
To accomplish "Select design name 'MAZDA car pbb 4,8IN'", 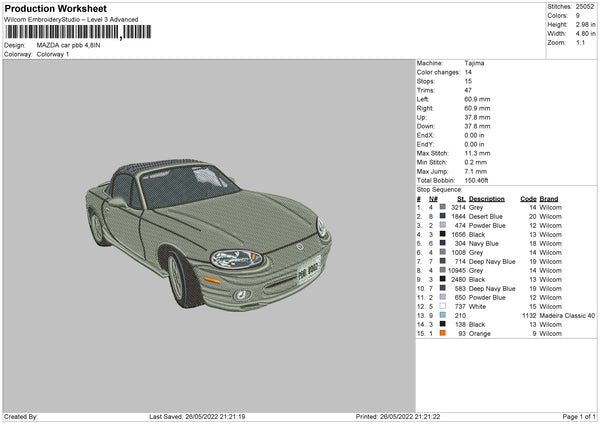I will [x=68, y=45].
